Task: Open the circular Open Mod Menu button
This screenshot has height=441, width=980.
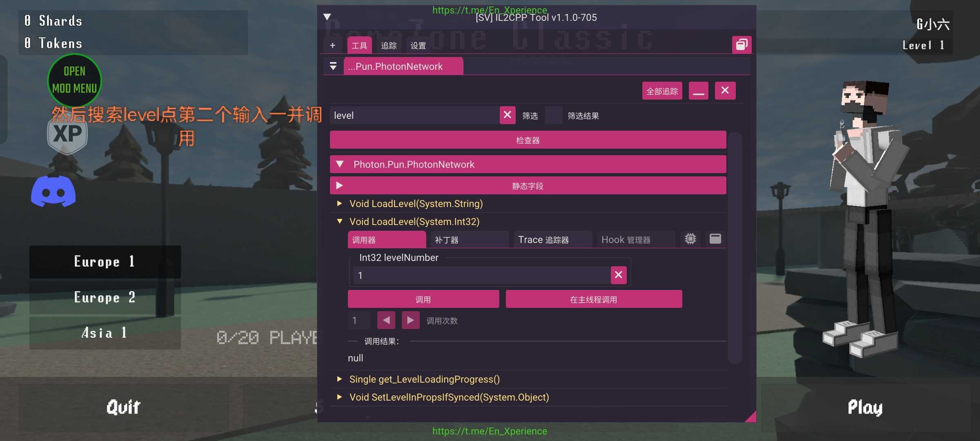Action: pyautogui.click(x=74, y=80)
